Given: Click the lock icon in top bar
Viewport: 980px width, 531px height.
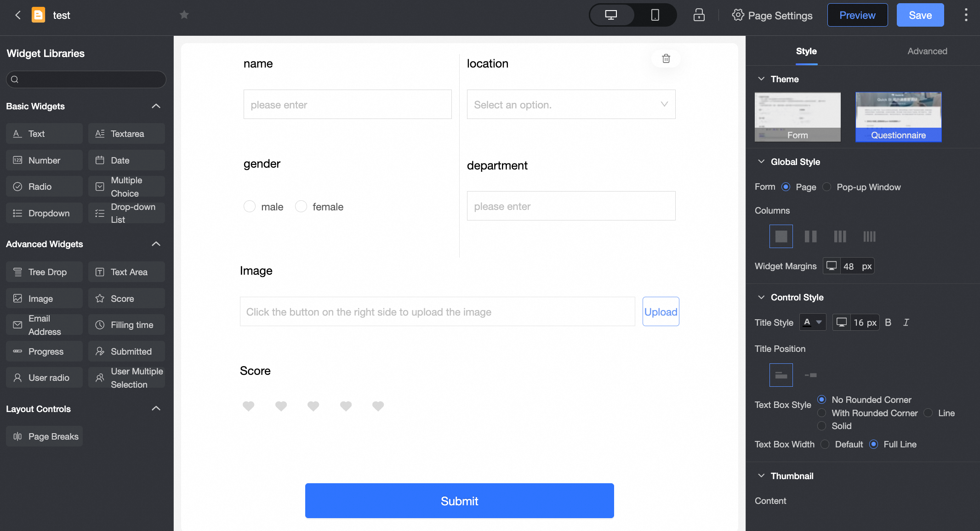Looking at the screenshot, I should pyautogui.click(x=699, y=15).
